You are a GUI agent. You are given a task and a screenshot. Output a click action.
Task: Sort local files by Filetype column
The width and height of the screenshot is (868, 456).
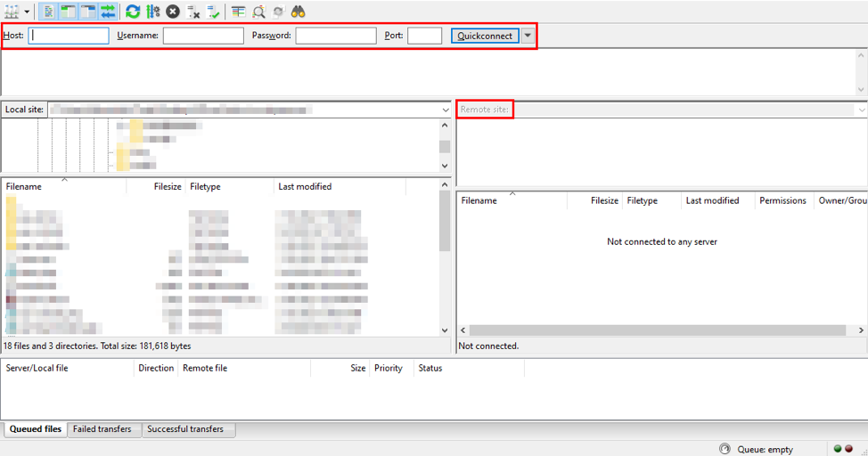[229, 186]
